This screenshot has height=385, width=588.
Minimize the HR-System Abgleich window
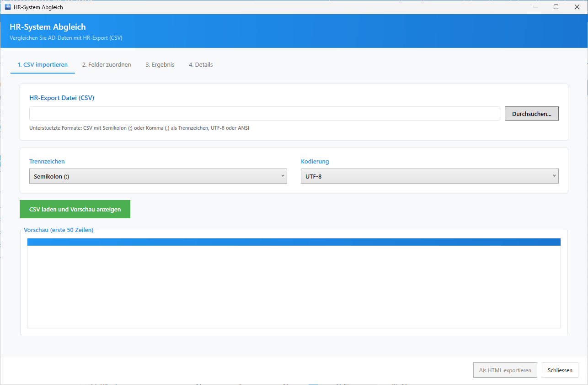pyautogui.click(x=535, y=7)
